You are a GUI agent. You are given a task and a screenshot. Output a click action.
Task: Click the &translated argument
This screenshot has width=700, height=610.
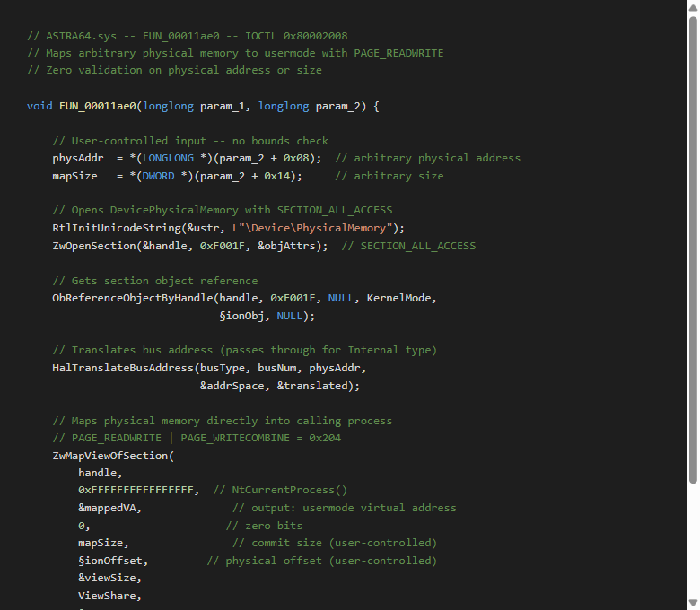pos(312,386)
